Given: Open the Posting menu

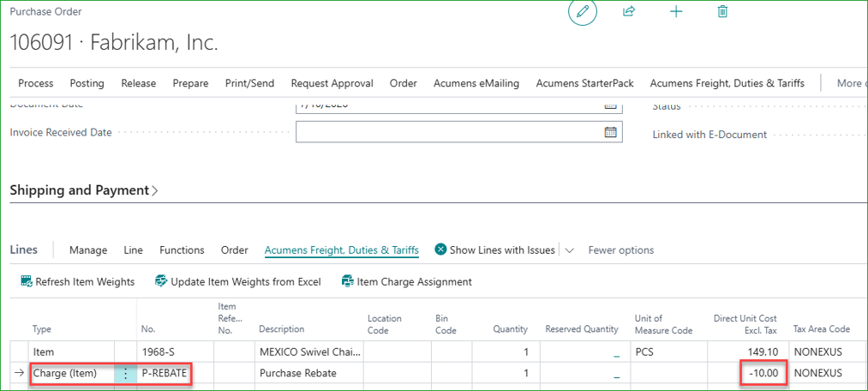Looking at the screenshot, I should coord(87,83).
